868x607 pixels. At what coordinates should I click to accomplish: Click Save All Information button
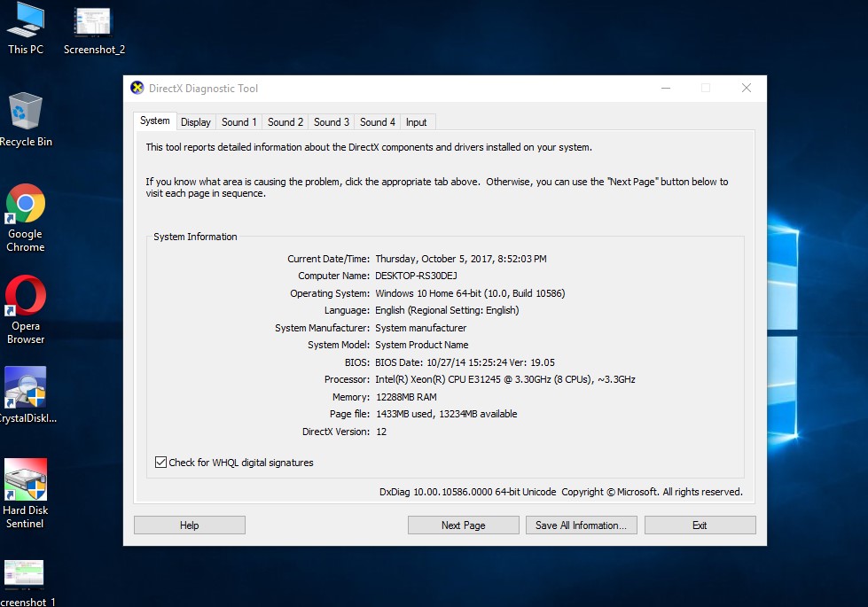[x=581, y=525]
